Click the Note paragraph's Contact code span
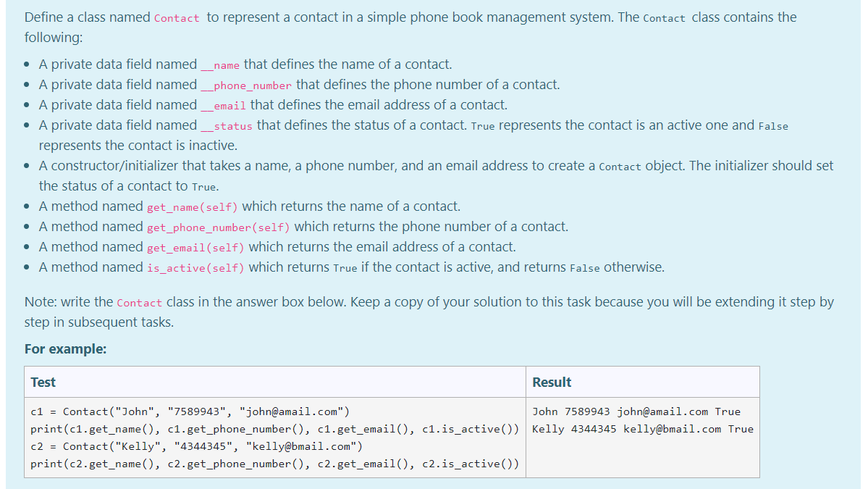Screen dimensions: 868x489 (139, 303)
